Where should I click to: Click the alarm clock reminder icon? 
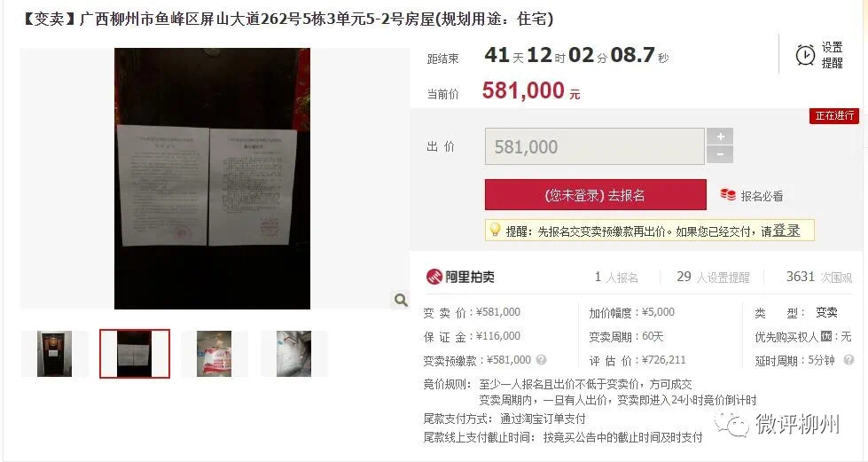(805, 55)
